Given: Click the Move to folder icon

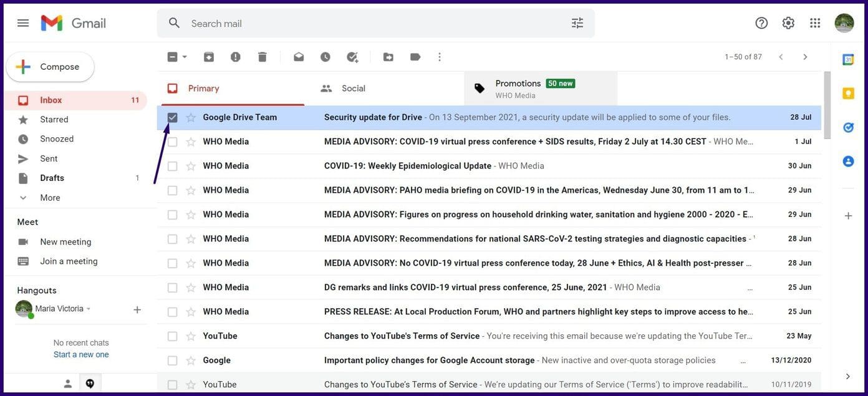Looking at the screenshot, I should (388, 57).
